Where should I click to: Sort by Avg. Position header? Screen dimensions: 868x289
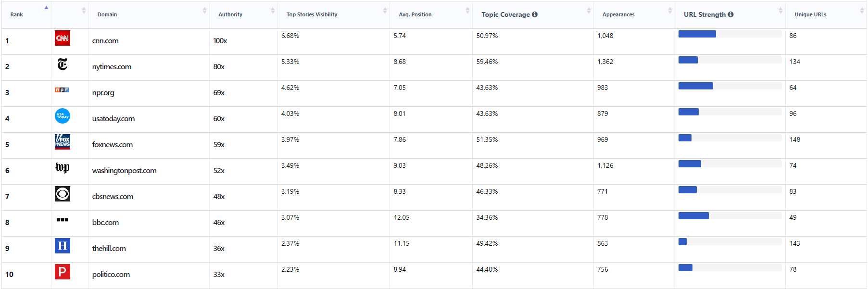(x=431, y=14)
